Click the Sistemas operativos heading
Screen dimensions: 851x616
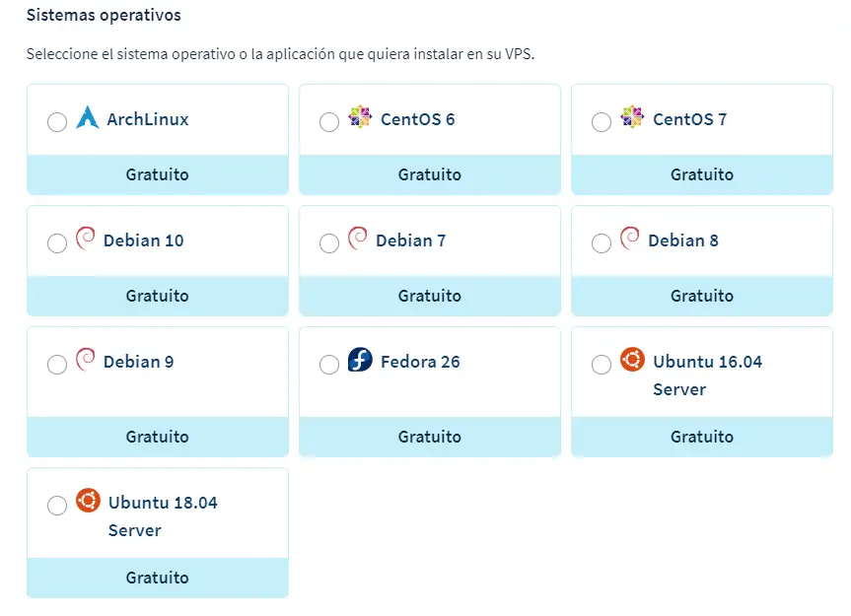(x=104, y=16)
